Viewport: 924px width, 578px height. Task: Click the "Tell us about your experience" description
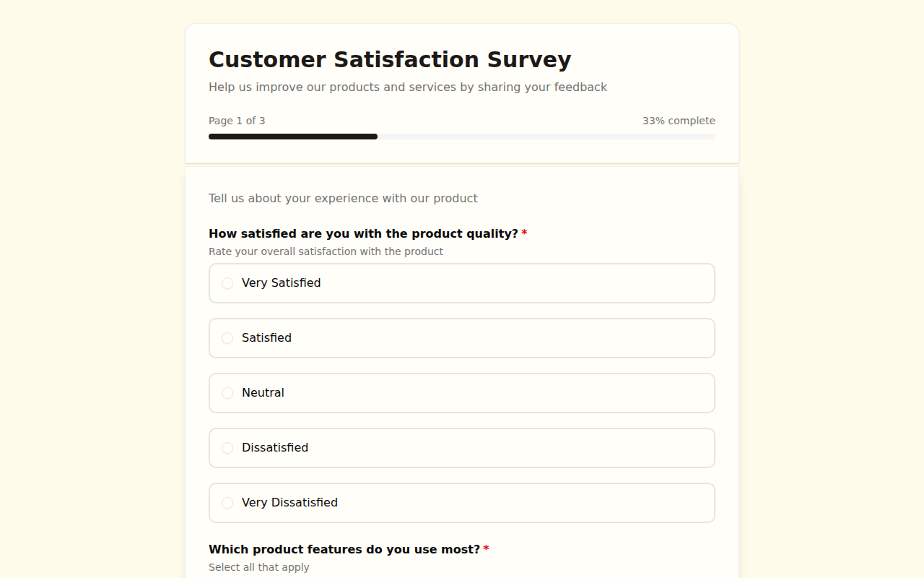click(343, 199)
